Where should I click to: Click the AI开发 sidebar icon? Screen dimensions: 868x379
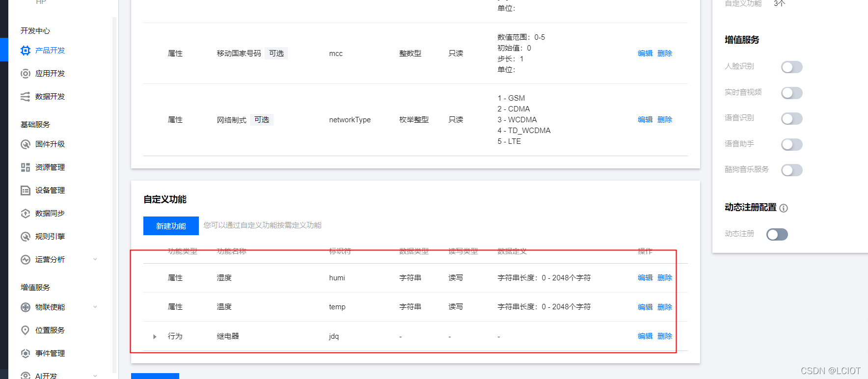[x=26, y=376]
